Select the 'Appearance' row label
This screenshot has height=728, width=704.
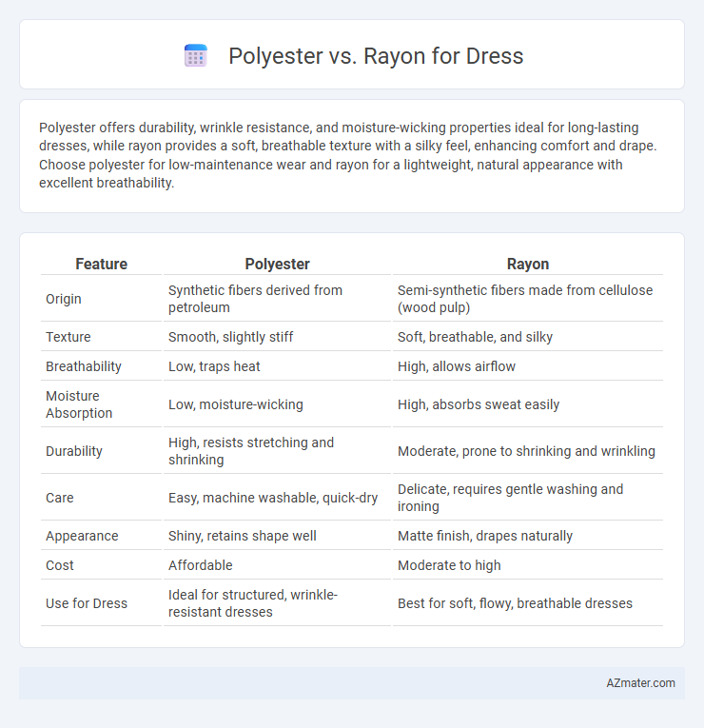(x=82, y=536)
